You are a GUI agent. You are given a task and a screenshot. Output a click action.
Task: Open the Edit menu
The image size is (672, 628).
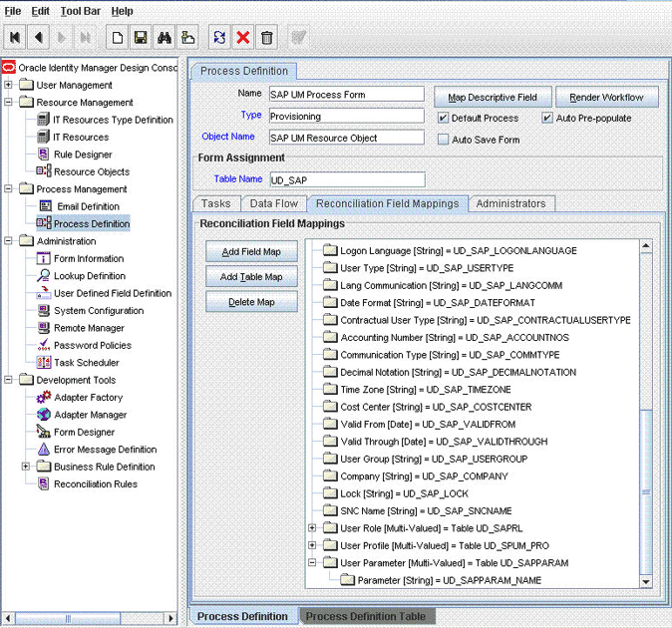point(40,11)
